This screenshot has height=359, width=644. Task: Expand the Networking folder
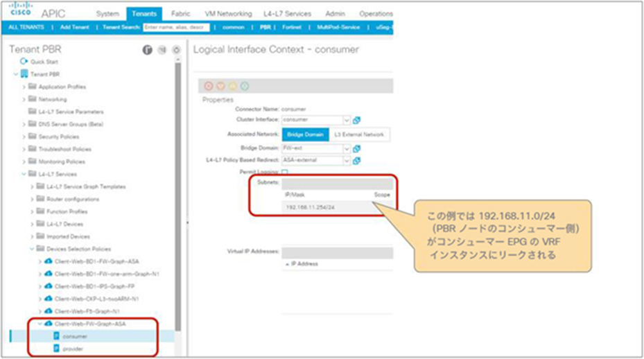tap(24, 99)
